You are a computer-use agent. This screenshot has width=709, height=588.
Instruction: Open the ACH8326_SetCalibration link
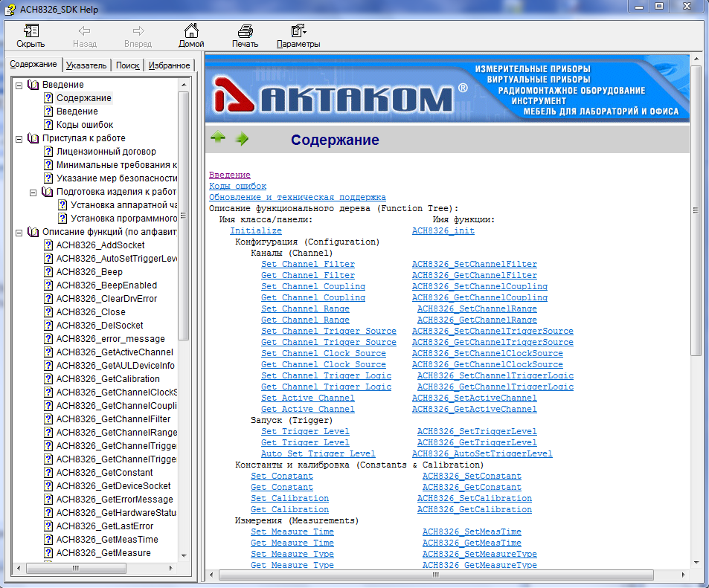[x=475, y=499]
